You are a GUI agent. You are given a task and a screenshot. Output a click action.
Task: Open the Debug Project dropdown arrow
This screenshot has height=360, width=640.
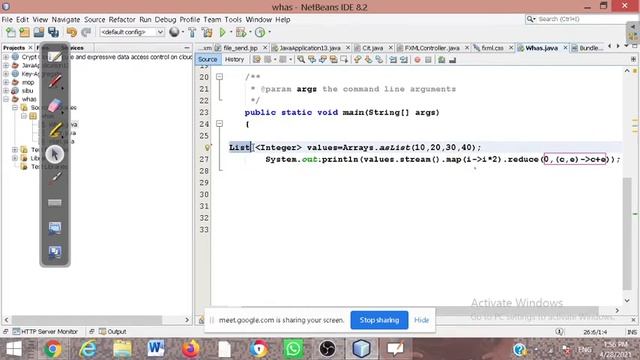[250, 32]
